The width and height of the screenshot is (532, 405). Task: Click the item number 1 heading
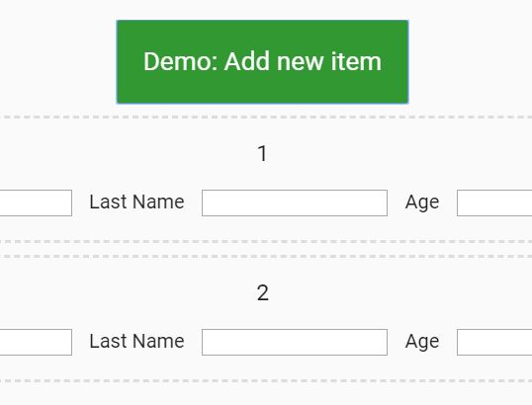(x=262, y=153)
